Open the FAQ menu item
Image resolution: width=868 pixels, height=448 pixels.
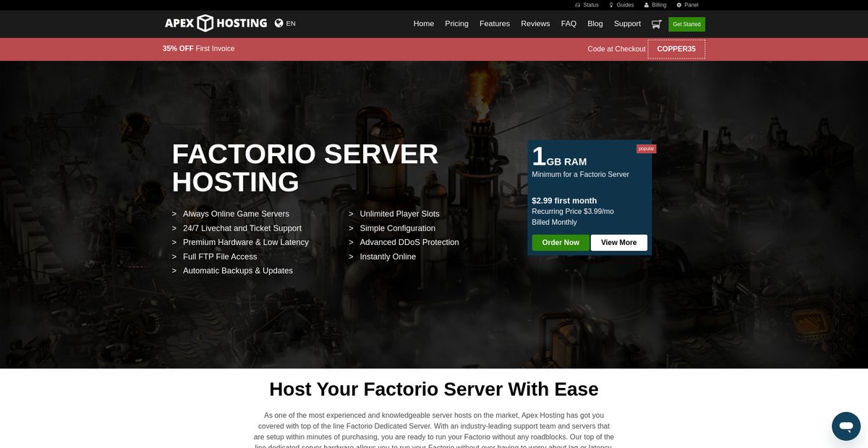click(569, 24)
